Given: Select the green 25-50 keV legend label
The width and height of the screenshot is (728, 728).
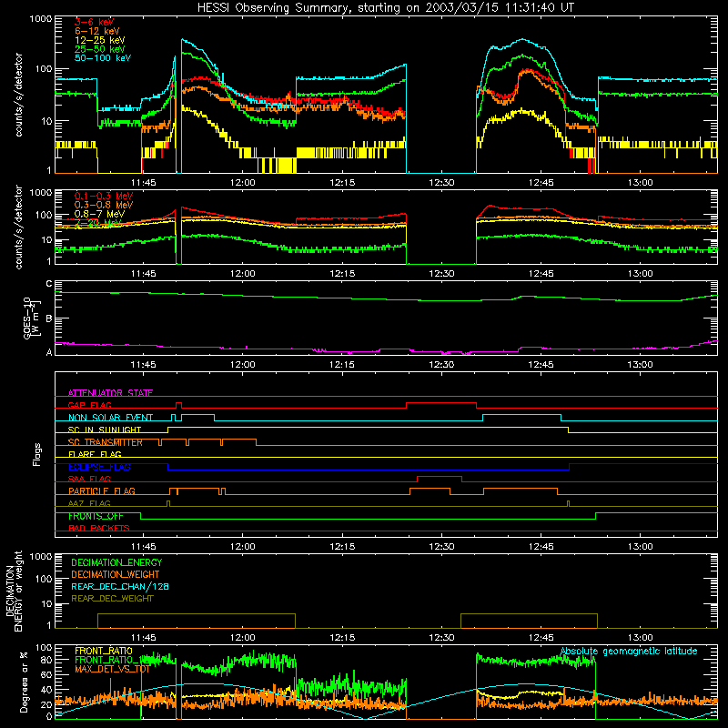Looking at the screenshot, I should (x=100, y=49).
